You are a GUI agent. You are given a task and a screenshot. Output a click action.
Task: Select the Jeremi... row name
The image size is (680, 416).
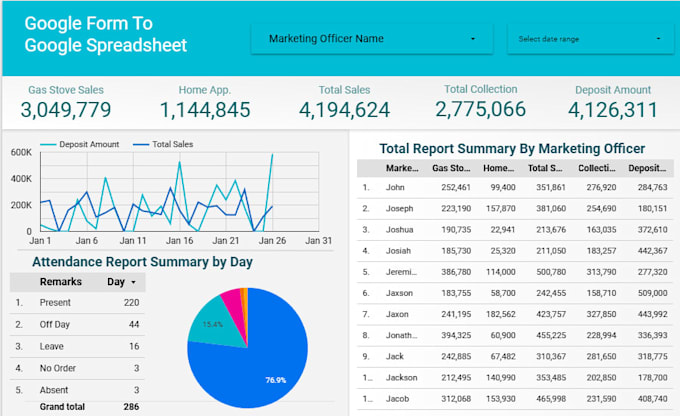point(401,272)
